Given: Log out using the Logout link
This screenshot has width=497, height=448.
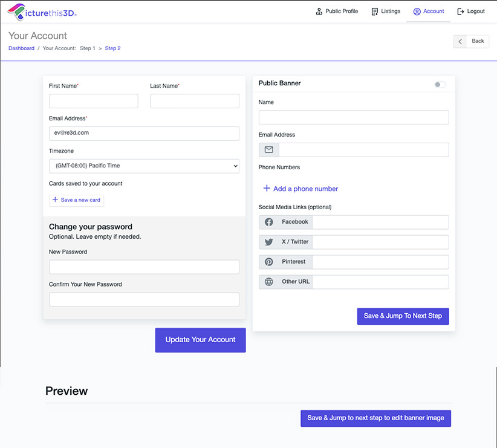Looking at the screenshot, I should (x=471, y=11).
